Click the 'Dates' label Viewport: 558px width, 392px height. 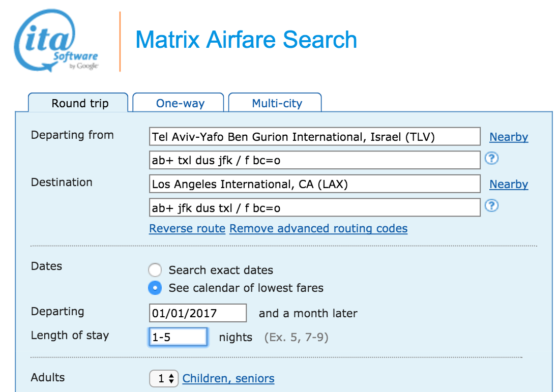pos(47,266)
